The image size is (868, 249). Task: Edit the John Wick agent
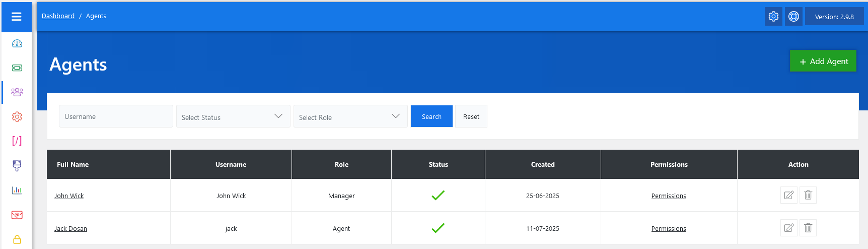pyautogui.click(x=788, y=195)
